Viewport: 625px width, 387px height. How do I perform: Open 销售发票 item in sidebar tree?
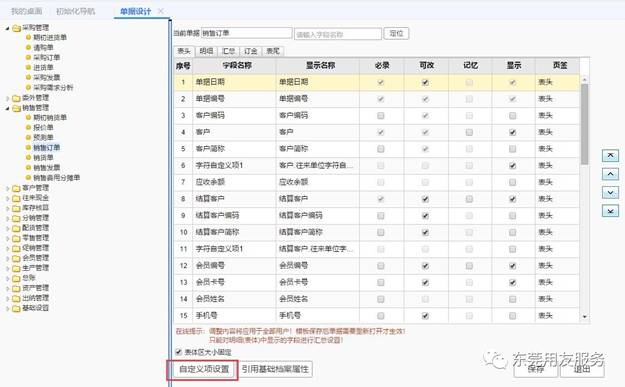point(46,167)
